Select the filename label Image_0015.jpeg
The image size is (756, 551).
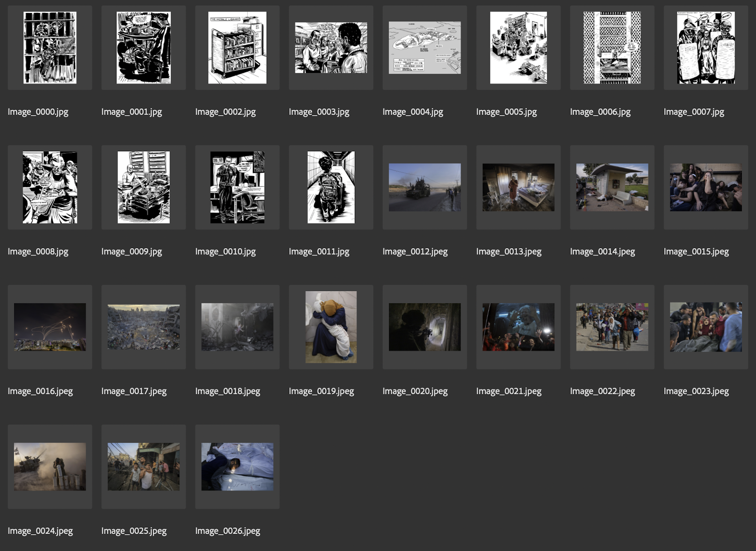tap(696, 251)
